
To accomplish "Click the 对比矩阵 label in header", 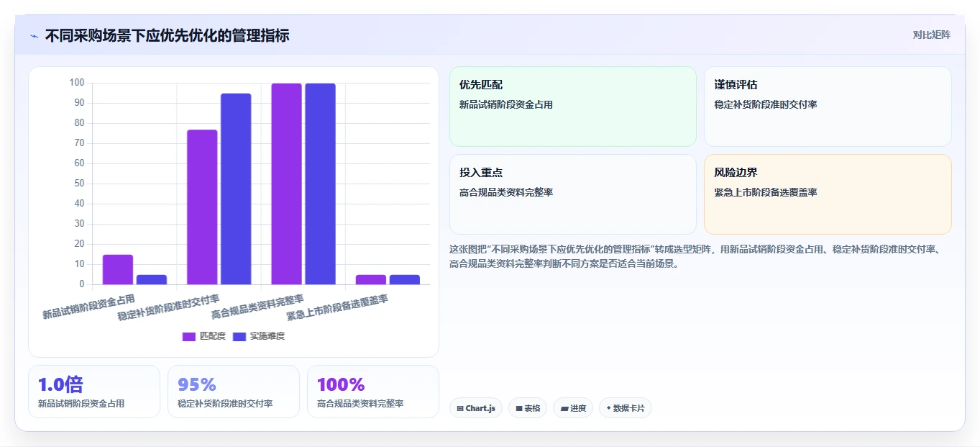I will tap(931, 35).
